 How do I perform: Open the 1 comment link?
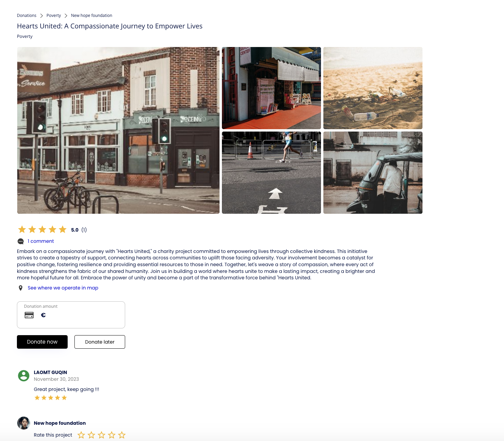click(41, 241)
